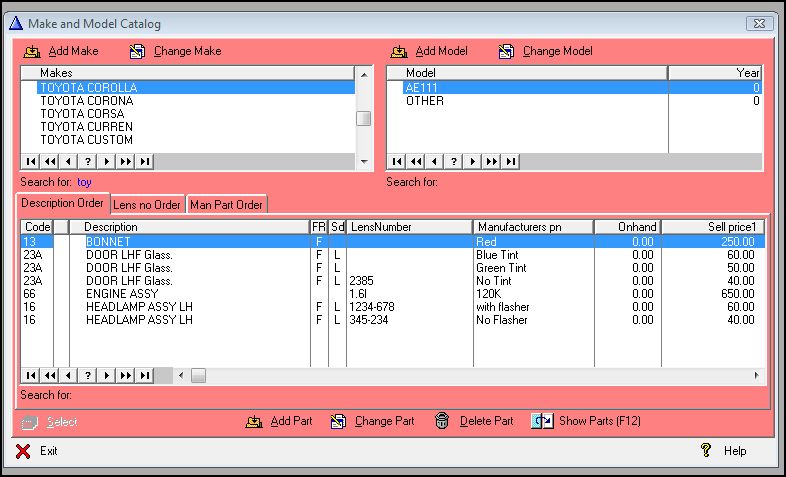Click parts table scroll right arrow
Screen dimensions: 786x477
click(756, 375)
